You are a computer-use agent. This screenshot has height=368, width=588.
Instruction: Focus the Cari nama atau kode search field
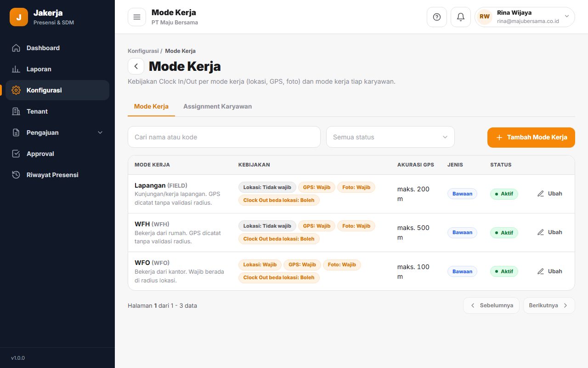click(x=224, y=137)
